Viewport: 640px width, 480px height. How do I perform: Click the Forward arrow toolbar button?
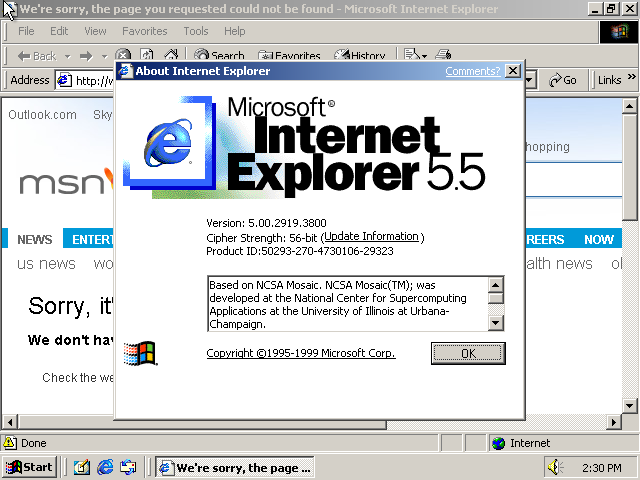tap(86, 56)
